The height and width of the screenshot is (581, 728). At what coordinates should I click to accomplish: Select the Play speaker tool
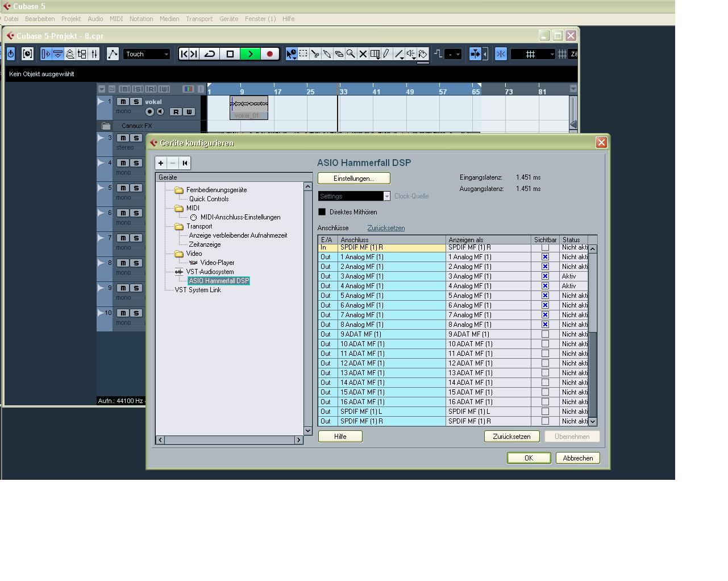pos(411,54)
